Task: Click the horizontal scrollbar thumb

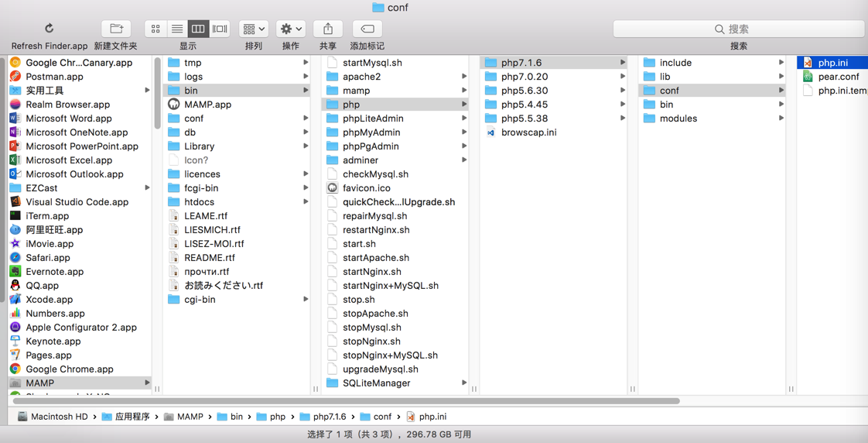Action: click(346, 400)
